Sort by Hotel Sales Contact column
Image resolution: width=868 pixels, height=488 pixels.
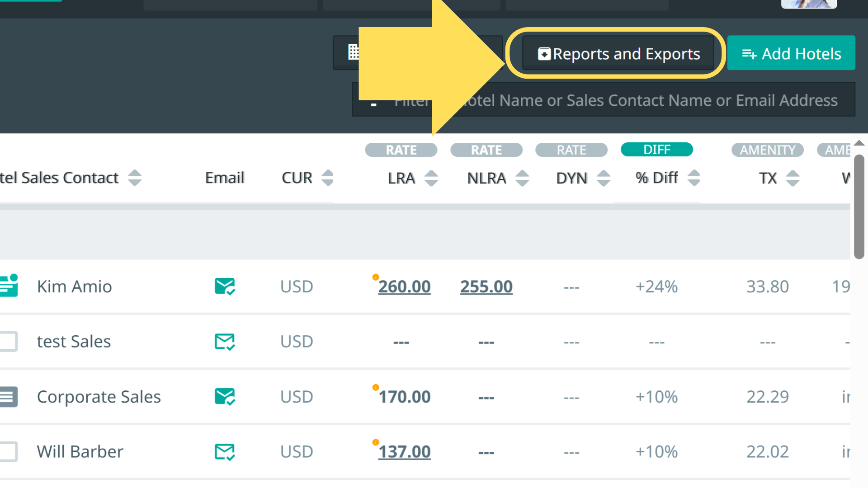click(x=135, y=178)
